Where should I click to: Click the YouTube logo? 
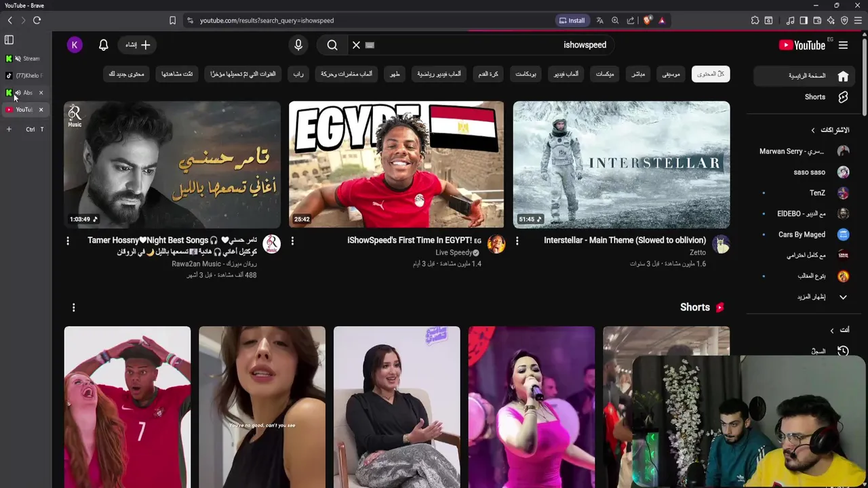click(x=802, y=45)
